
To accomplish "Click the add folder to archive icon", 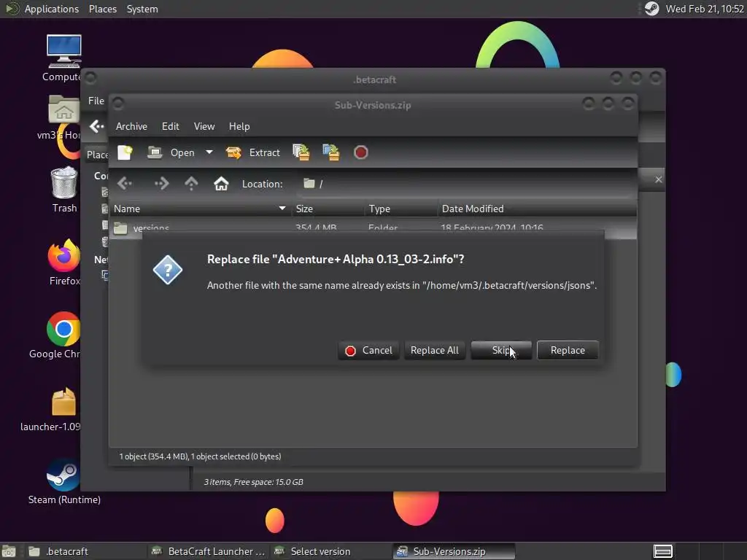I will coord(331,152).
